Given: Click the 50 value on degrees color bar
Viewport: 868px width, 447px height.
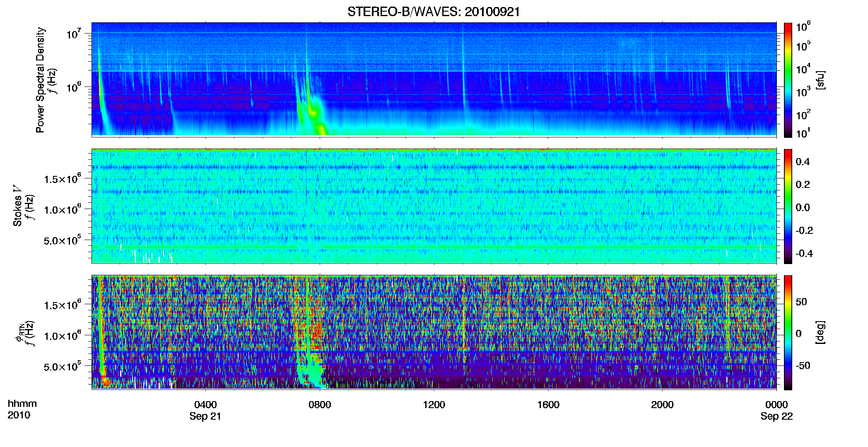Looking at the screenshot, I should pyautogui.click(x=801, y=302).
